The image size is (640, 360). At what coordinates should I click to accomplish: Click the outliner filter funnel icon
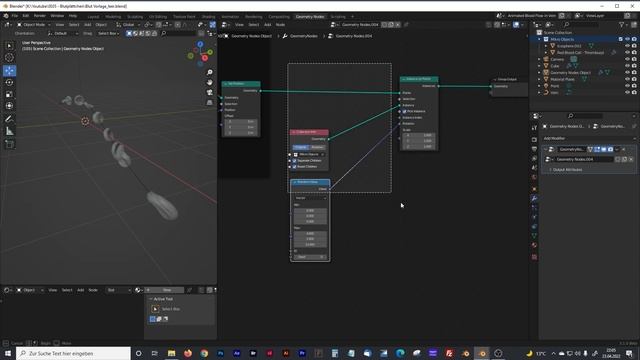coord(622,25)
